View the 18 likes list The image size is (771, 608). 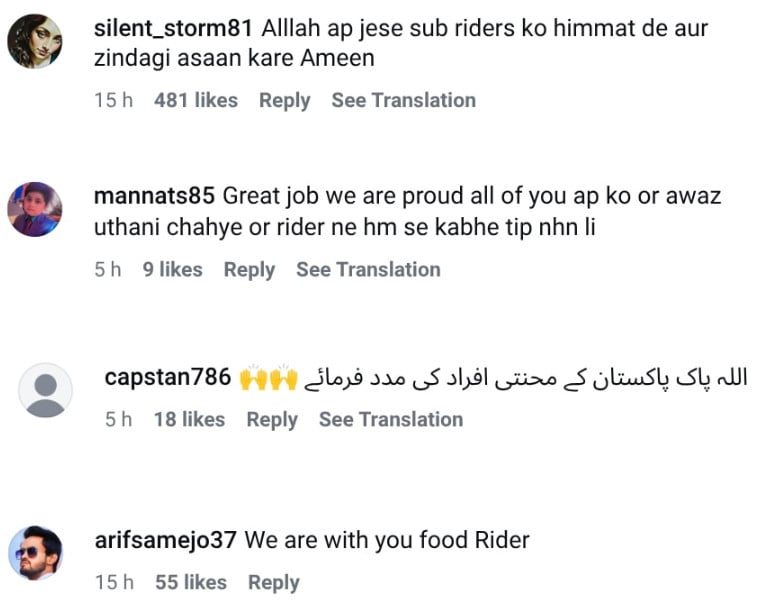(x=189, y=420)
